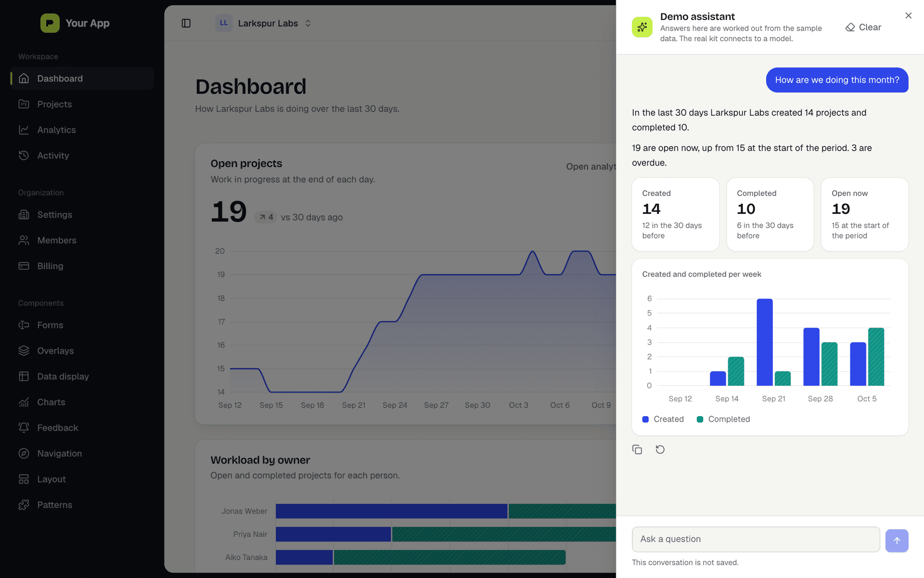Click the Dashboard home icon in sidebar
924x578 pixels.
tap(24, 79)
